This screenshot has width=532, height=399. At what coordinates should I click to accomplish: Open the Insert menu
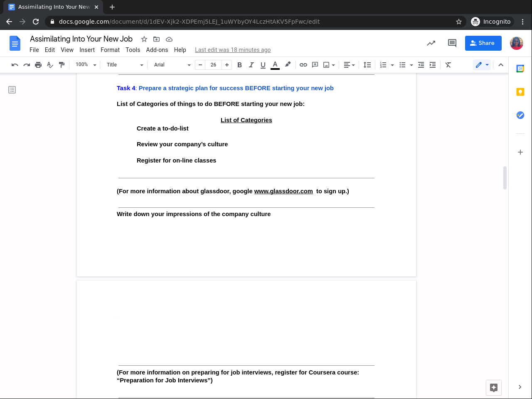point(87,50)
